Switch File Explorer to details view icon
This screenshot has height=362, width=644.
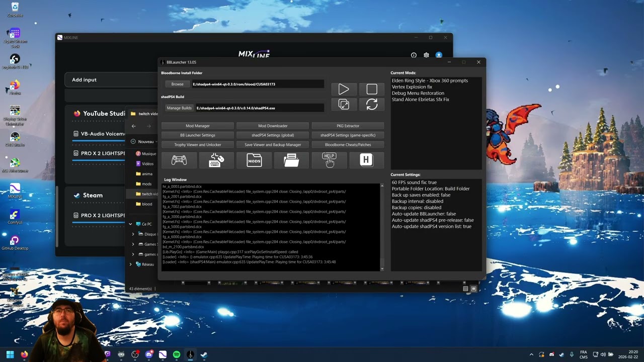tap(465, 289)
